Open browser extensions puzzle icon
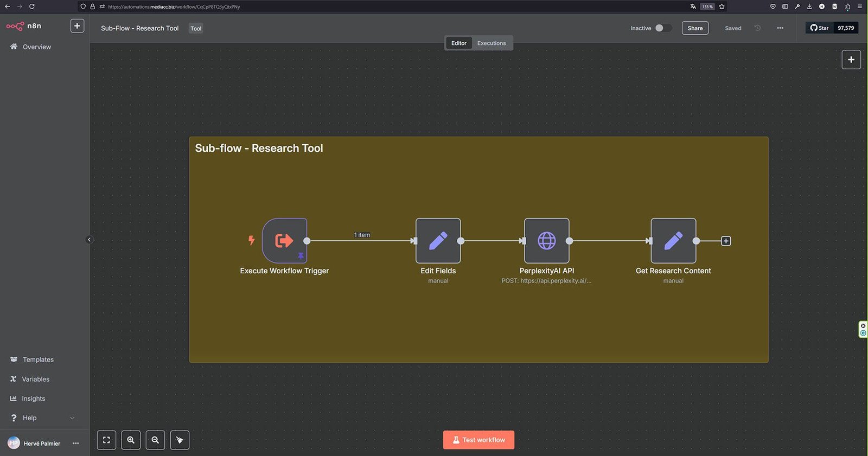The height and width of the screenshot is (456, 868). tap(847, 7)
